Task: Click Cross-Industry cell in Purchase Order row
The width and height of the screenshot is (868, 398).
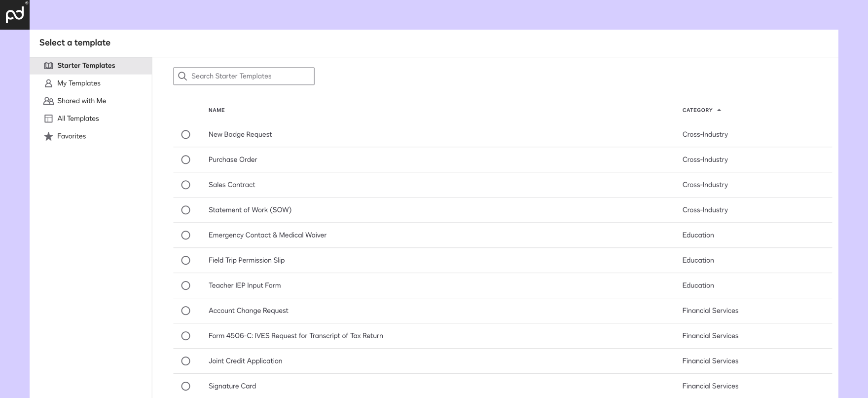Action: [x=705, y=159]
